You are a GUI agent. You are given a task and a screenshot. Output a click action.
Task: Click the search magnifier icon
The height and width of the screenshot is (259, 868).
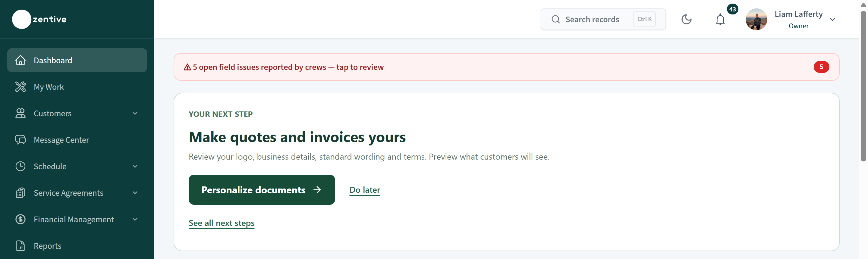[556, 20]
